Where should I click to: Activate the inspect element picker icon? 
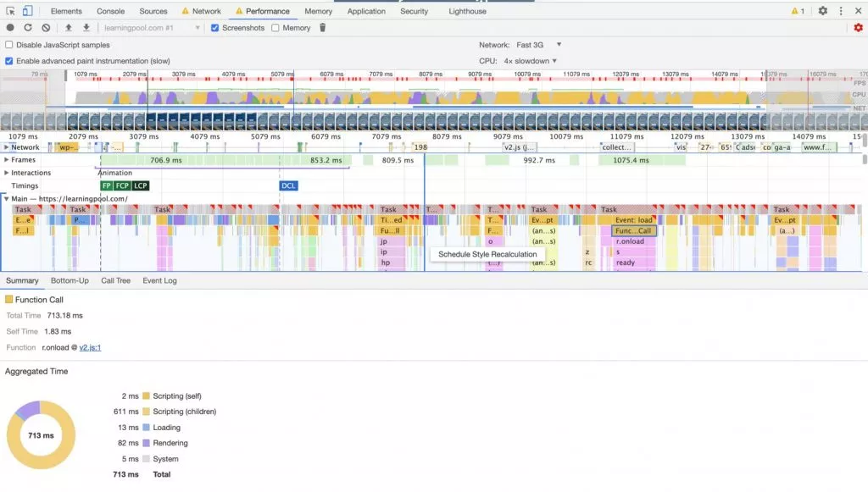click(10, 11)
